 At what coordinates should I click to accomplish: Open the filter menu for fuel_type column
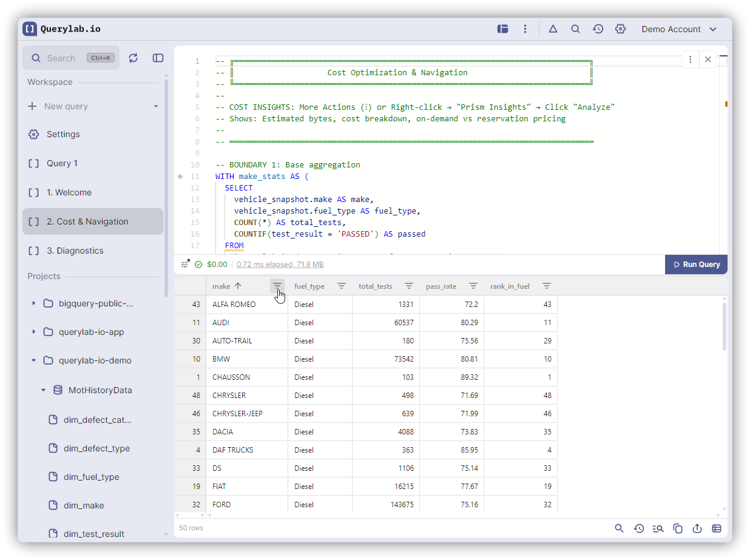pos(342,286)
